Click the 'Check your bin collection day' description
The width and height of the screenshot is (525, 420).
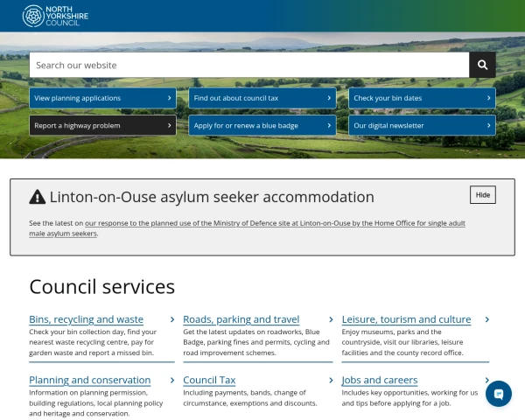coord(93,342)
